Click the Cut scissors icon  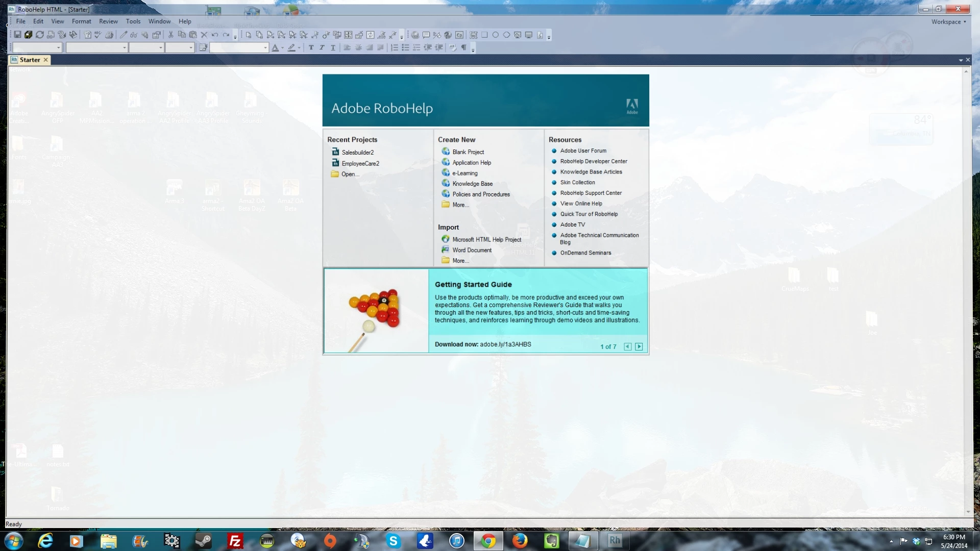(170, 35)
